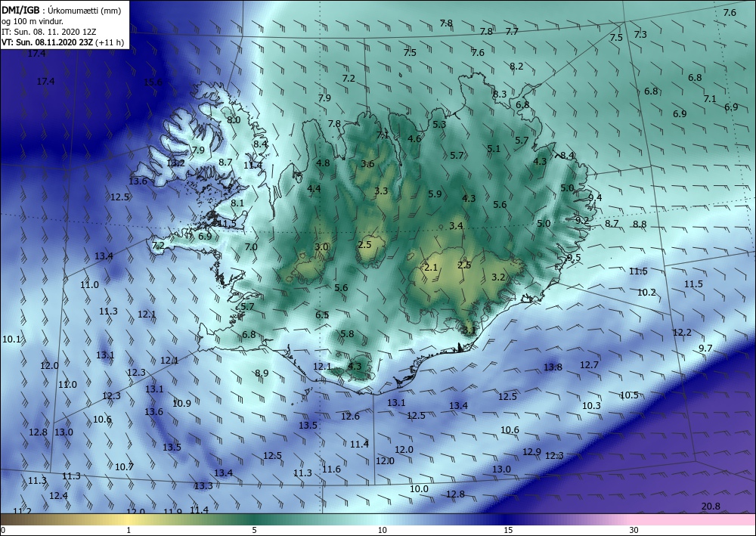Click the map value 9.2
This screenshot has width=756, height=536.
click(582, 220)
